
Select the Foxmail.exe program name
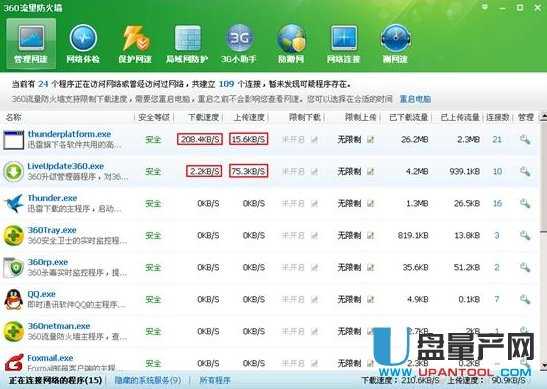[x=50, y=358]
